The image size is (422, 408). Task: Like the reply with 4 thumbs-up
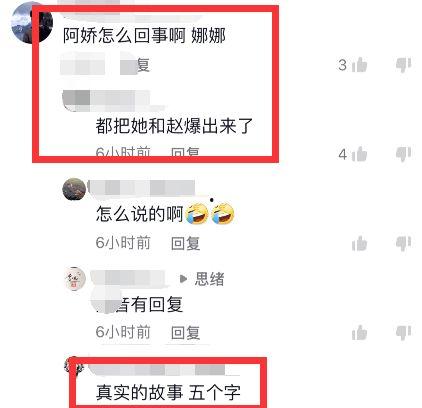359,154
